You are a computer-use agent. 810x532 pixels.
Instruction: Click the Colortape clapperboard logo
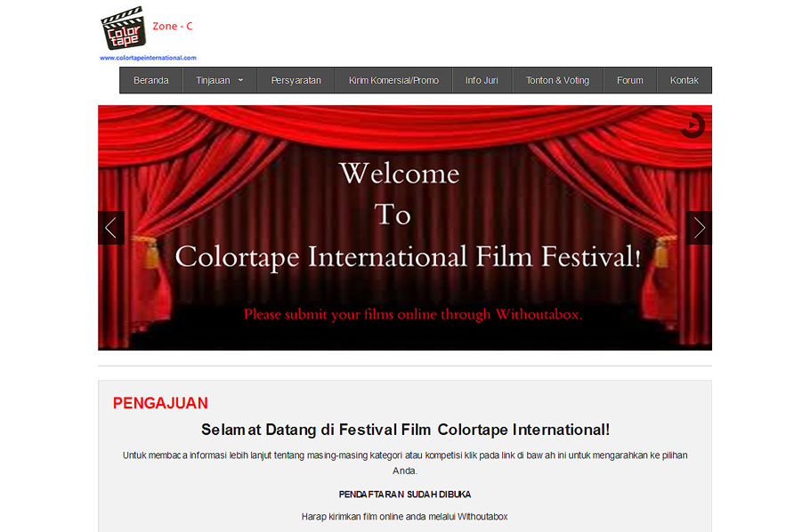[x=123, y=28]
